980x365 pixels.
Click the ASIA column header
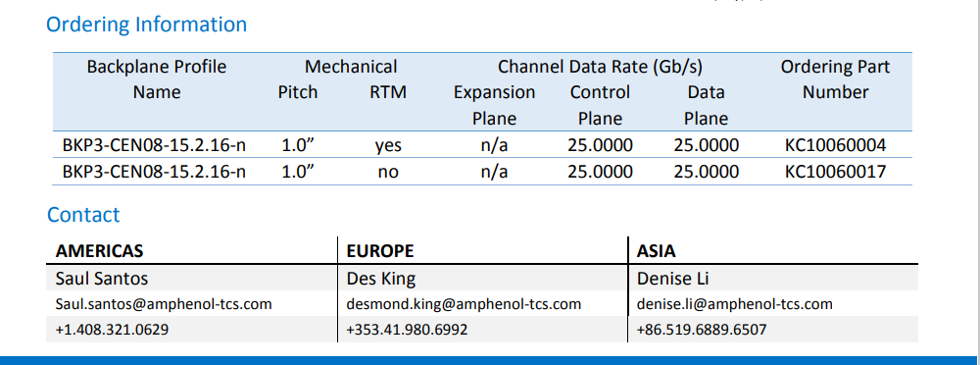[657, 251]
